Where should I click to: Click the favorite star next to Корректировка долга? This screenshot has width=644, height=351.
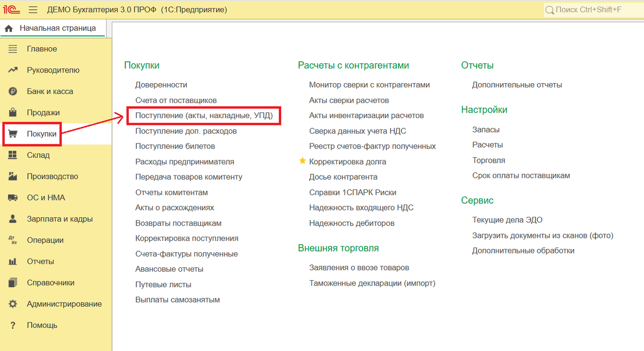coord(303,161)
